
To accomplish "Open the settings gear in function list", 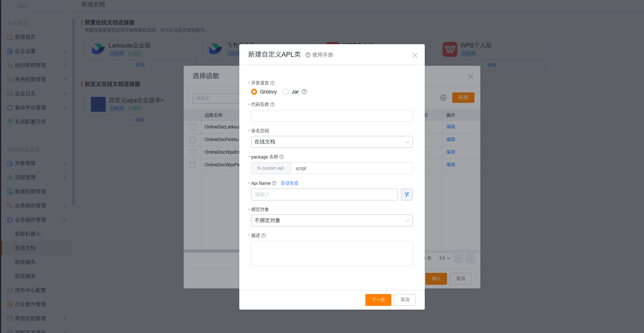I will pyautogui.click(x=443, y=98).
